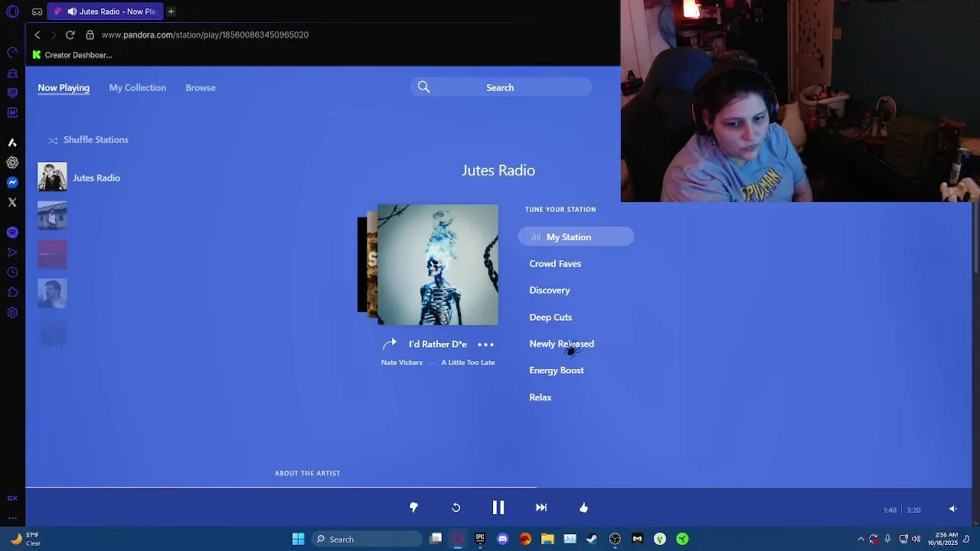Open extensions cube in Opera sidebar
The height and width of the screenshot is (551, 980).
coord(12,292)
